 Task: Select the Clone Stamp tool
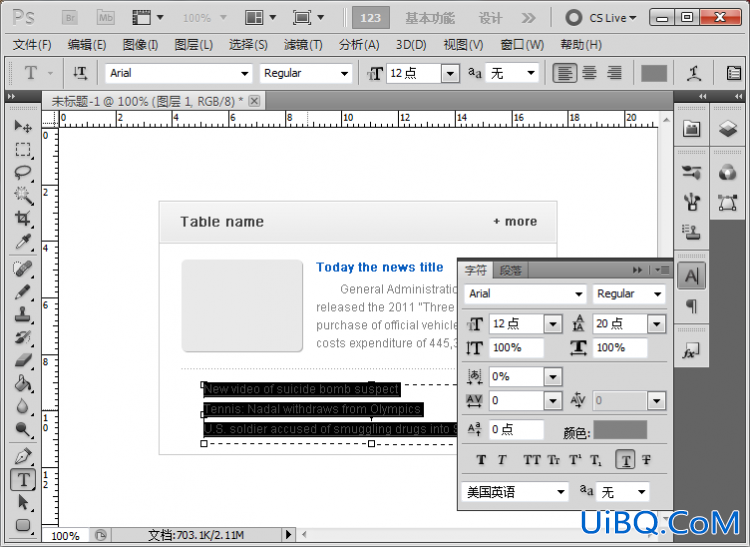22,315
